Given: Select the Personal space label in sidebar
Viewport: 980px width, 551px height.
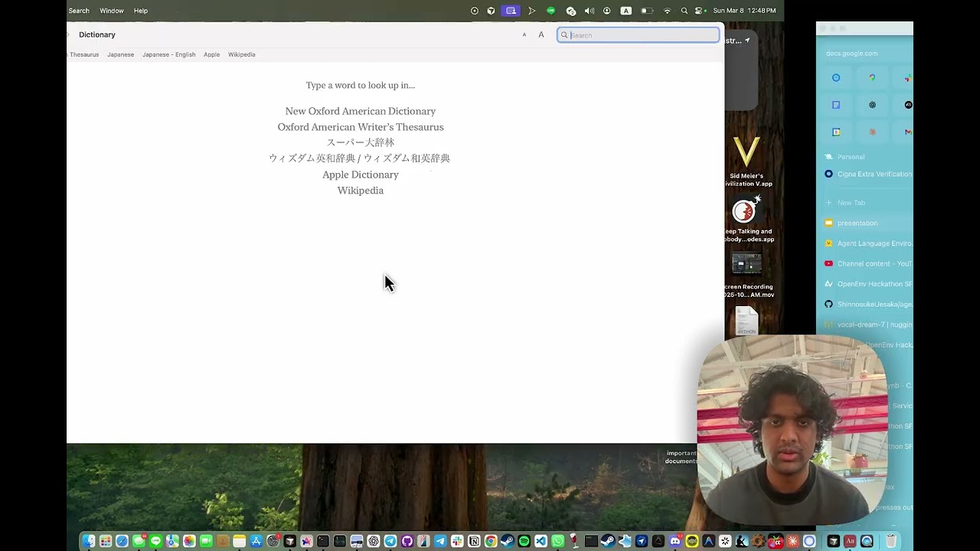Looking at the screenshot, I should tap(851, 157).
